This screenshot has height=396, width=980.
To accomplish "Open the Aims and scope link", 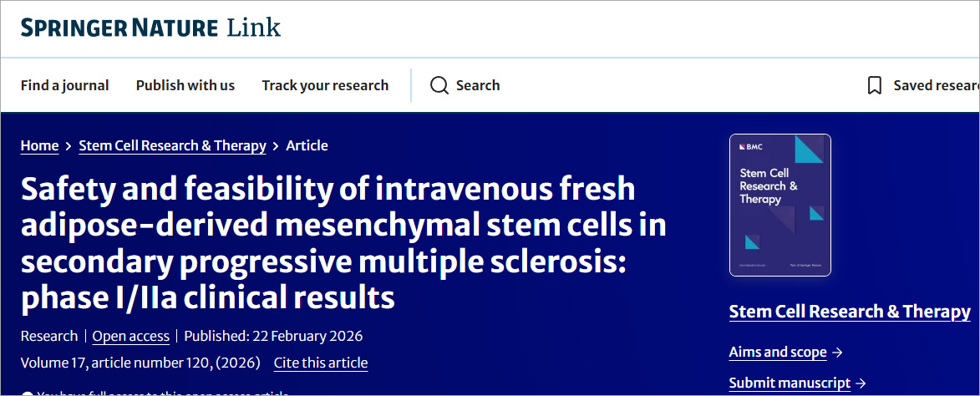I will (777, 352).
